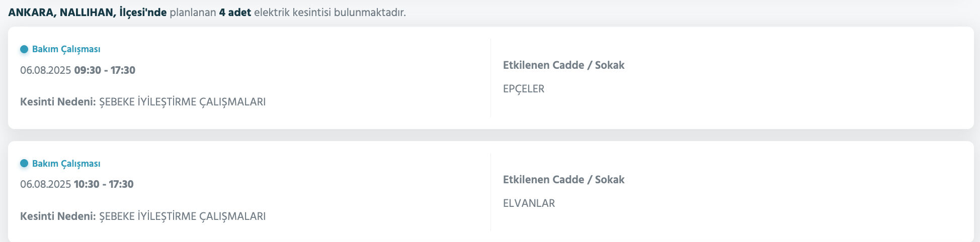This screenshot has height=242, width=980.
Task: Click the header text ANKARA, NALLIHAN, İlçesi'nde
Action: [88, 13]
